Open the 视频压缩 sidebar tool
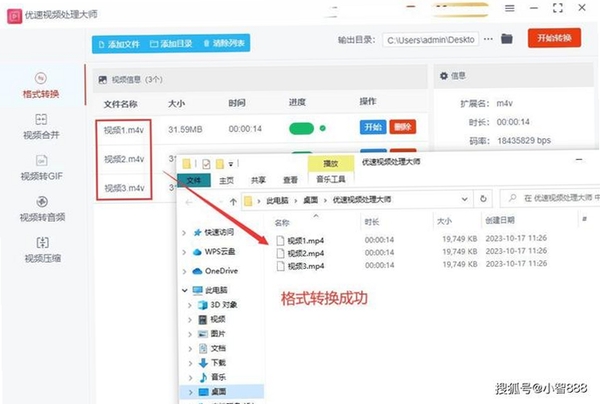This screenshot has width=600, height=404. coord(42,250)
